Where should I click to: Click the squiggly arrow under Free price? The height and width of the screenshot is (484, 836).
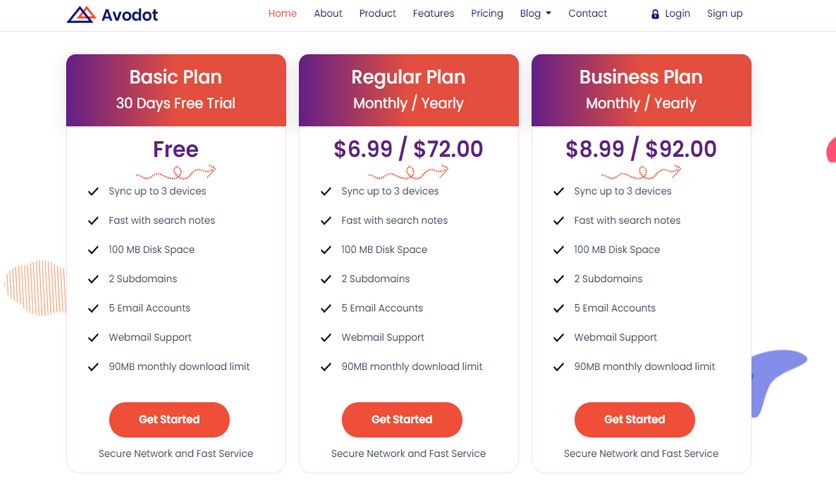coord(176,172)
